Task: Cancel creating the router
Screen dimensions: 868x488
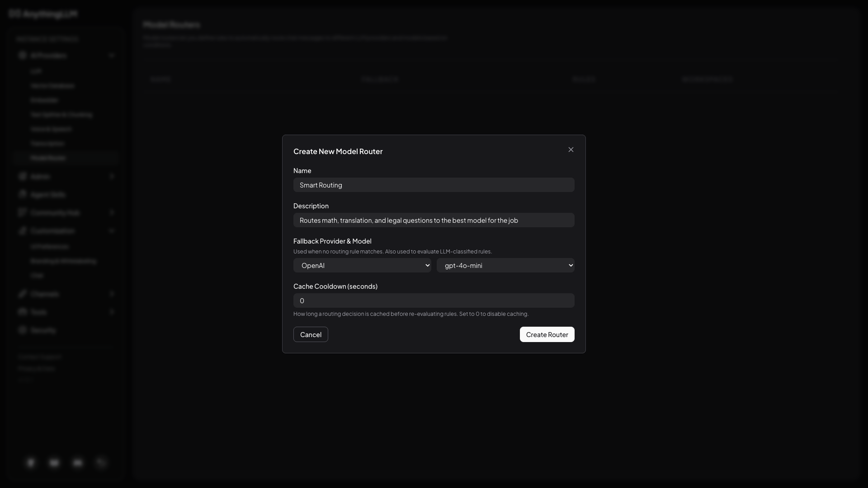Action: pos(311,334)
